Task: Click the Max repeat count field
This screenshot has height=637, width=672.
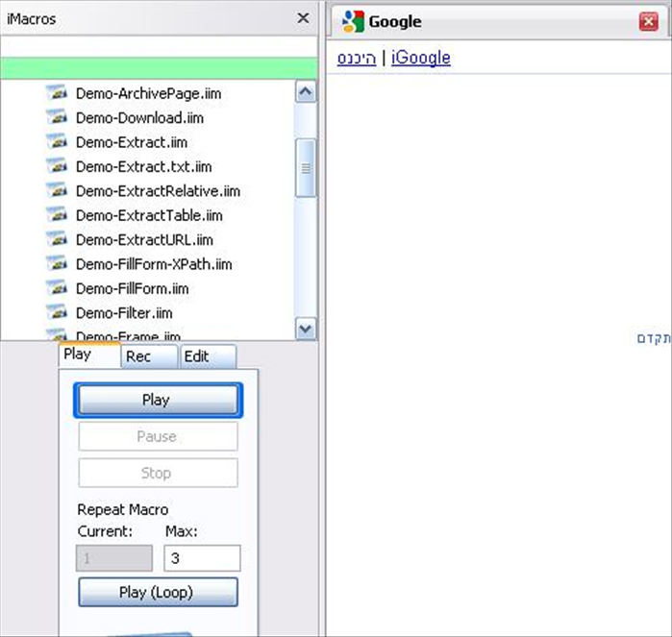Action: pyautogui.click(x=202, y=558)
